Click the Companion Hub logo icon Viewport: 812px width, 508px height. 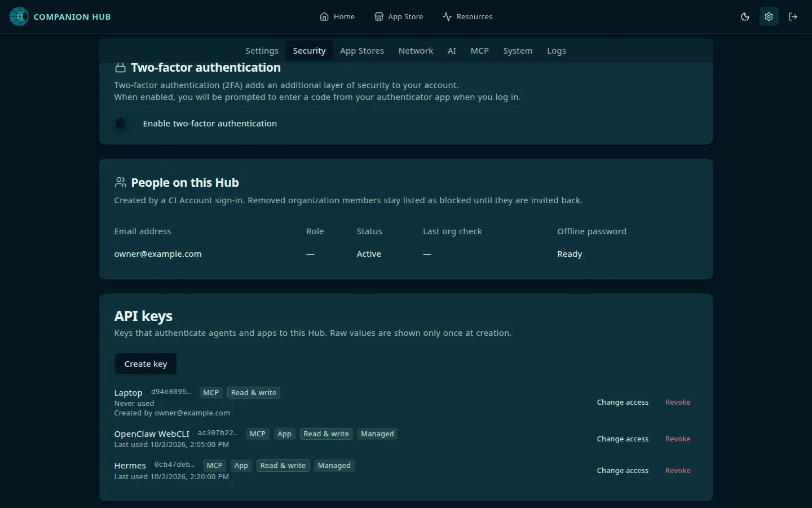point(19,16)
